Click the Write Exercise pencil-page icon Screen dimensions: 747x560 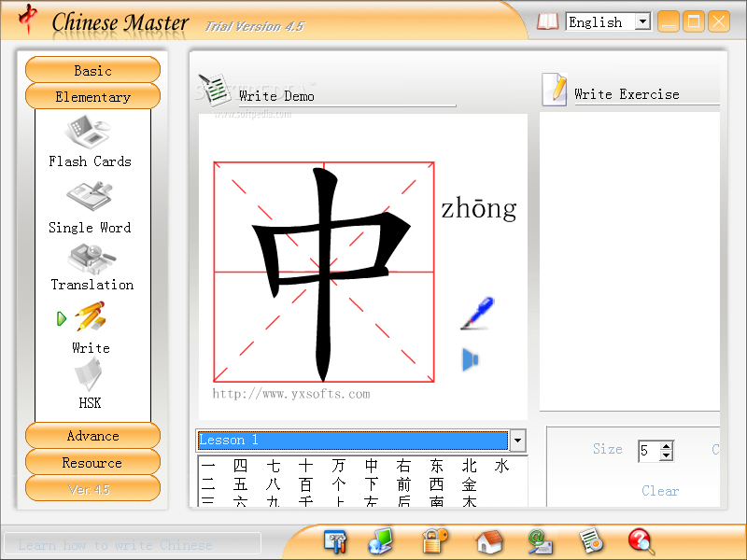point(555,89)
